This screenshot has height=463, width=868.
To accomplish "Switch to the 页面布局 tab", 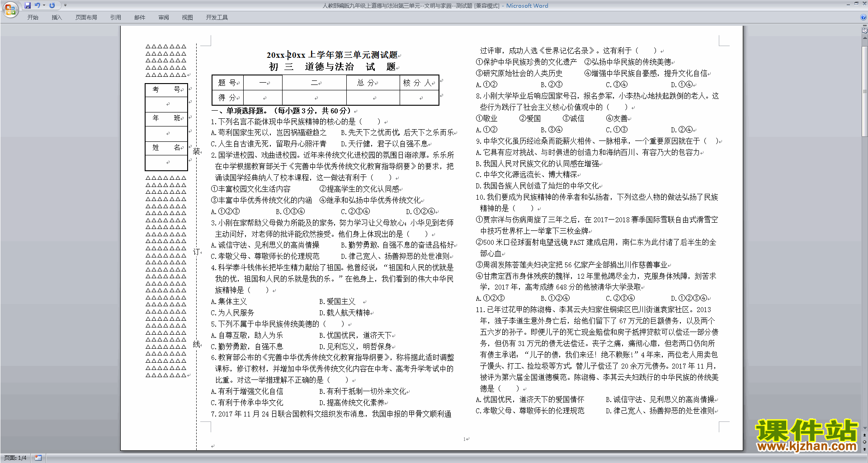I will coord(86,17).
